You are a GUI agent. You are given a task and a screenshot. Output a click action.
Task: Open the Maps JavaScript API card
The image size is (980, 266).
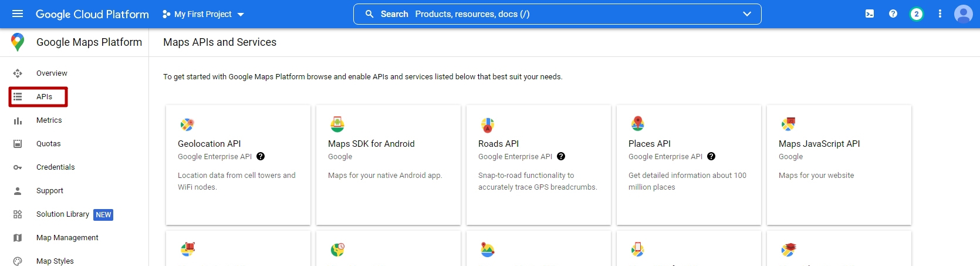pyautogui.click(x=839, y=165)
